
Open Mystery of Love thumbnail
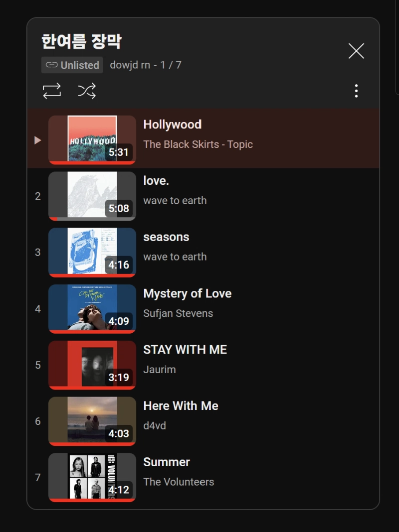click(92, 308)
